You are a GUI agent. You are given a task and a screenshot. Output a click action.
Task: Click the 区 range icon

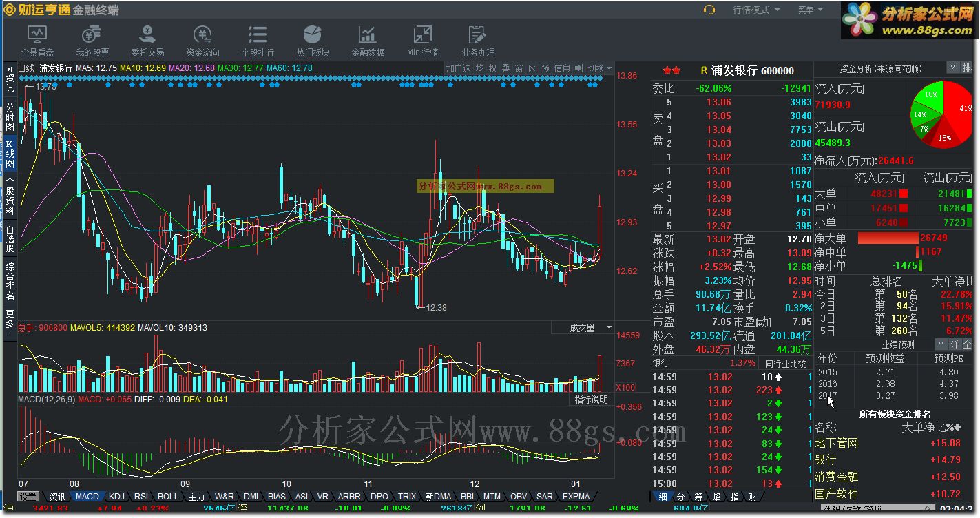[532, 68]
